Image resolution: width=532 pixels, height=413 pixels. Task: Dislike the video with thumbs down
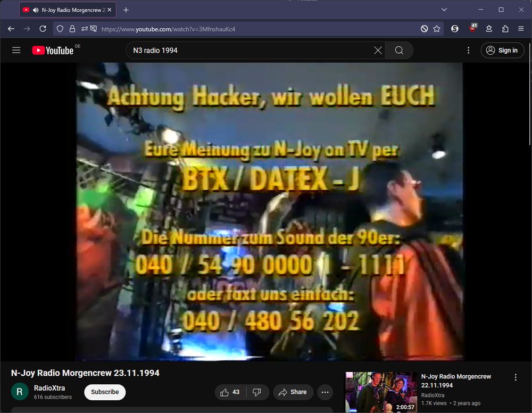tap(257, 392)
